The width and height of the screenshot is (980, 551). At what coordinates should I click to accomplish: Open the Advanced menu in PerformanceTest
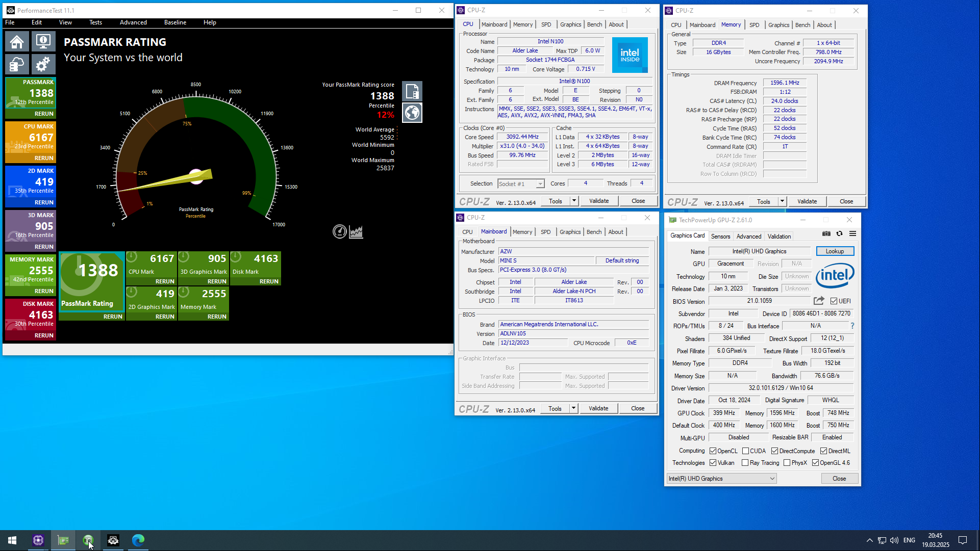coord(133,22)
